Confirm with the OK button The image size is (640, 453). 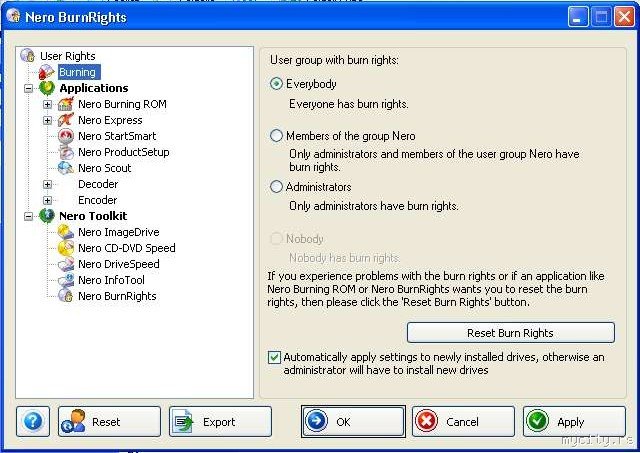(353, 422)
